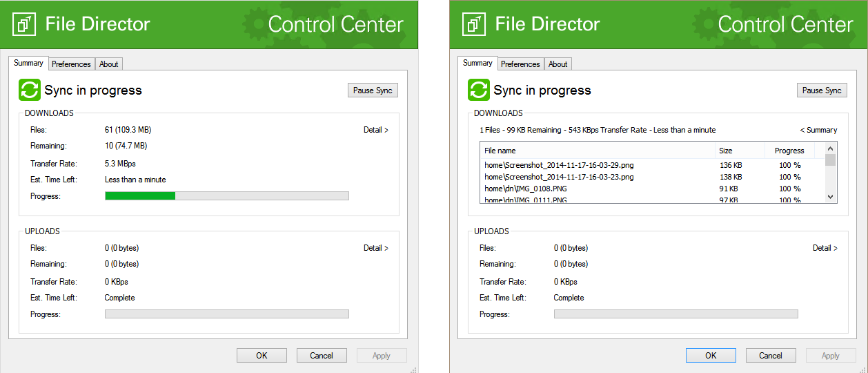Select row Screenshot_2014-11-17-16-03-29.png
This screenshot has height=373, width=868.
click(652, 165)
